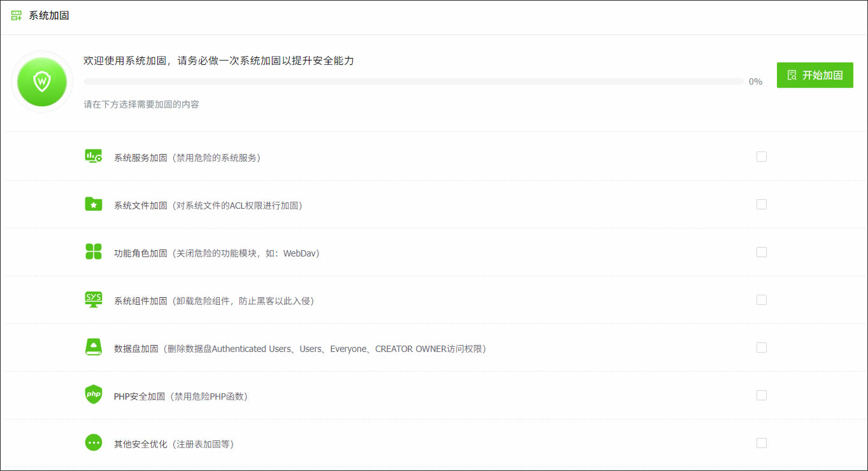868x471 pixels.
Task: Check the 功能角色加固 checkbox
Action: [761, 252]
